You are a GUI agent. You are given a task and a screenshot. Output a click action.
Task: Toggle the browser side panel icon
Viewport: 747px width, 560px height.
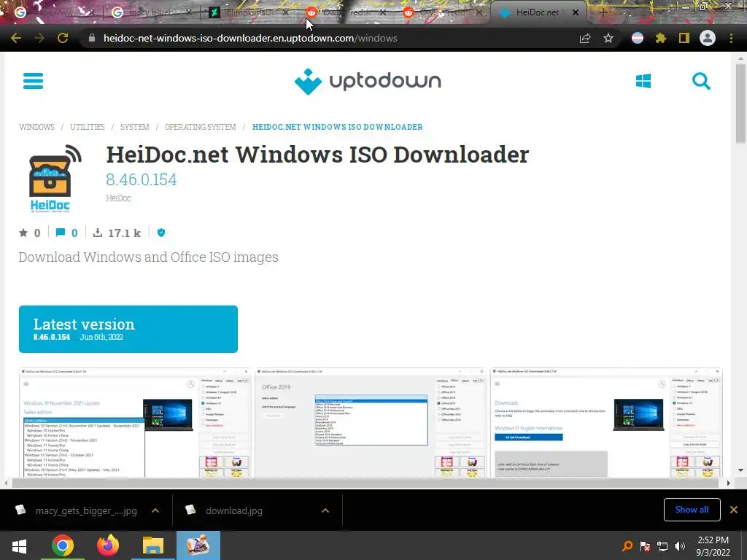(684, 38)
